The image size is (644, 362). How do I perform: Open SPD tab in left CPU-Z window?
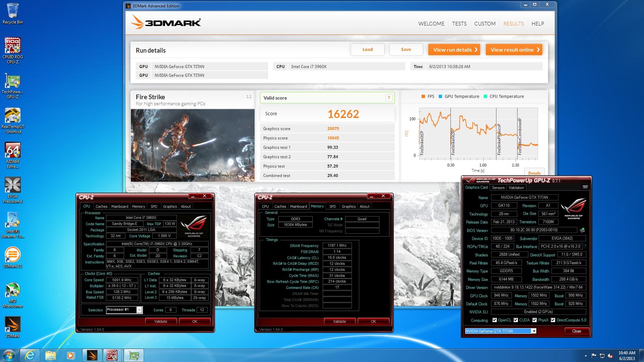click(154, 206)
